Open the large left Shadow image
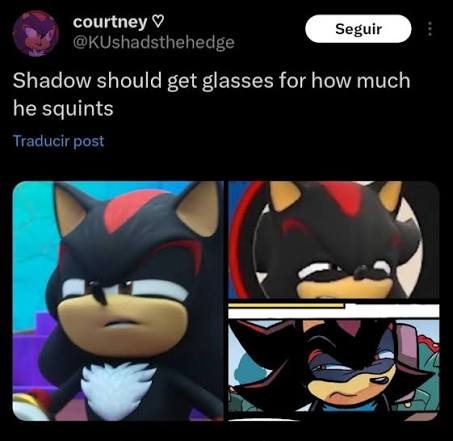Image resolution: width=453 pixels, height=441 pixels. tap(118, 301)
